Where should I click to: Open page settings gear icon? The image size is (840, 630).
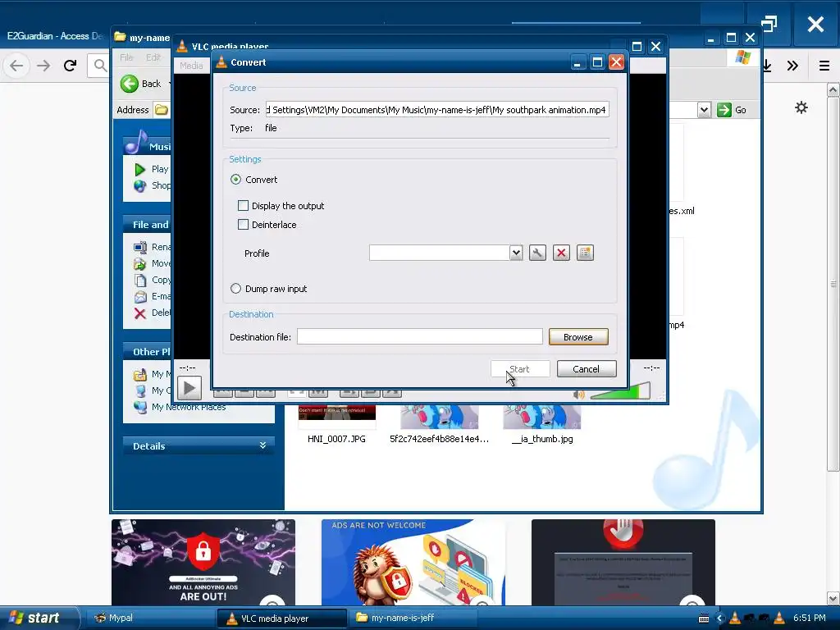coord(801,107)
